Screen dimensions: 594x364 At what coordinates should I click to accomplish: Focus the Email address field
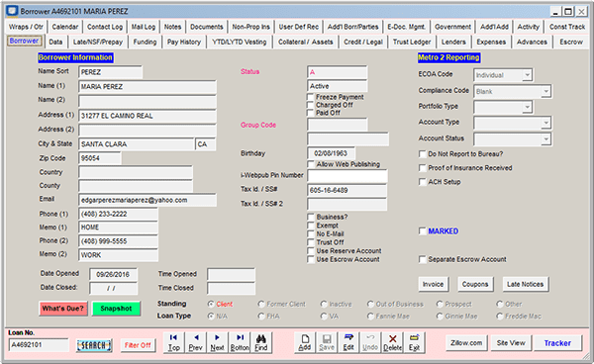(148, 200)
